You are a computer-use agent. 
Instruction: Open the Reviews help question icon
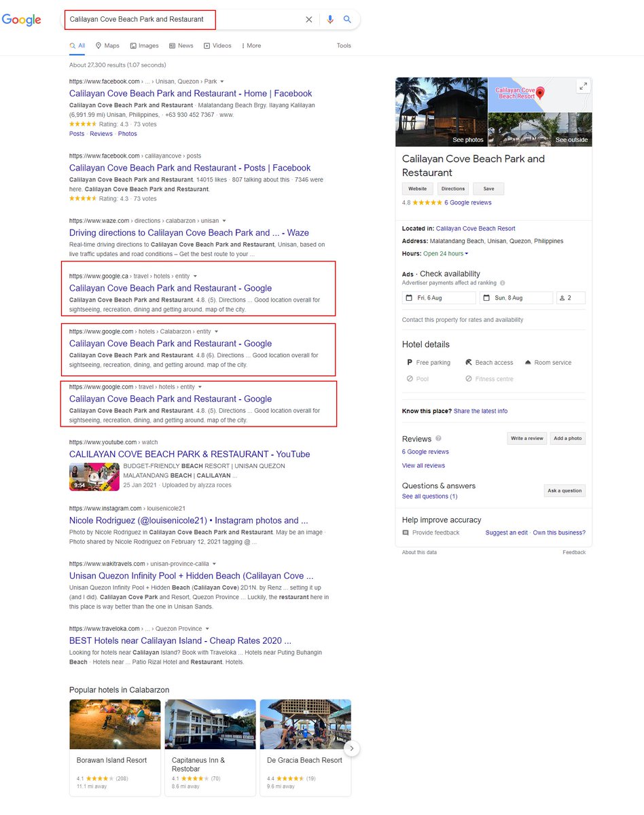[x=438, y=439]
